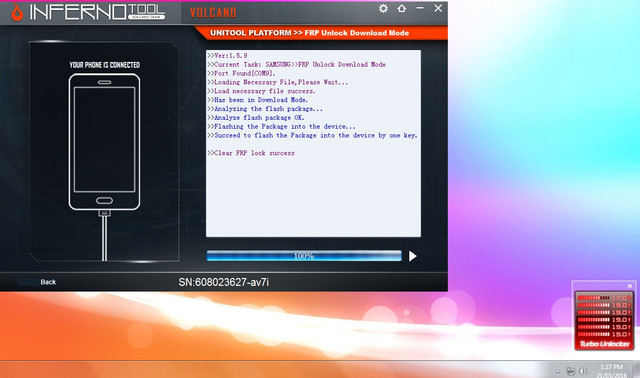Select 'Load necessary file success' log line

(261, 91)
